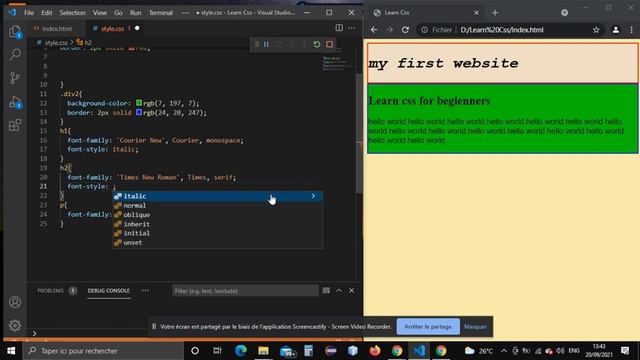Select the unset suggestion
The width and height of the screenshot is (640, 360).
[x=218, y=242]
